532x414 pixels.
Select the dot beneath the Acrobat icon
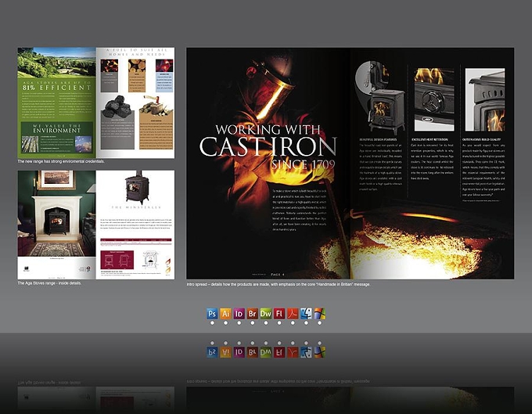(293, 323)
